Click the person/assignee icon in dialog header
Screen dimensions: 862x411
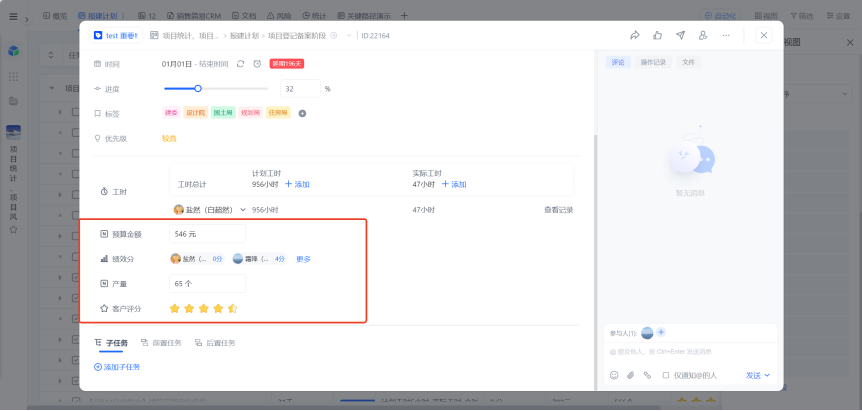tap(703, 35)
